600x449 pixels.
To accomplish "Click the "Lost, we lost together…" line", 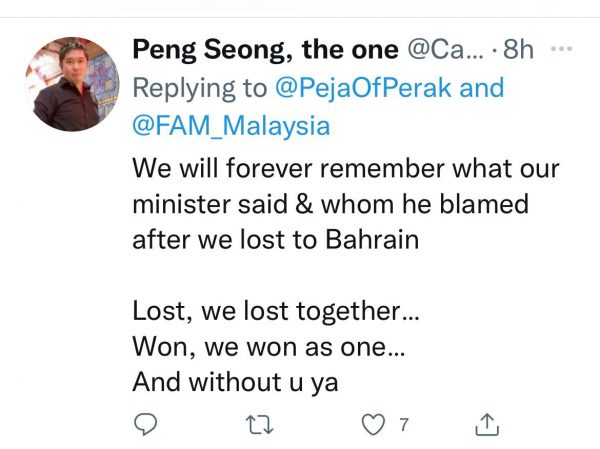I will click(276, 311).
